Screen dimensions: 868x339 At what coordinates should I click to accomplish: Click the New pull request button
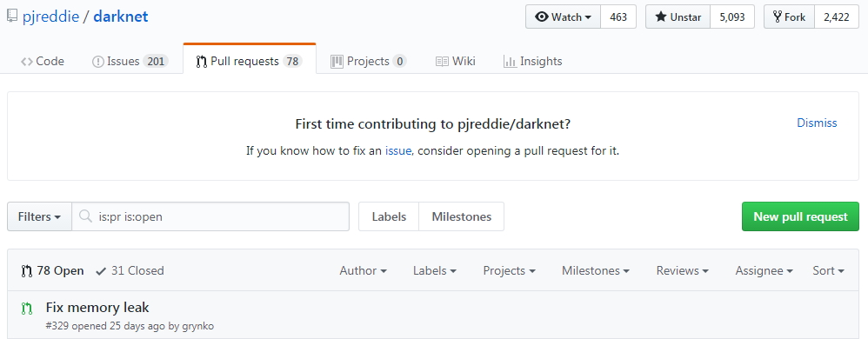pyautogui.click(x=800, y=216)
